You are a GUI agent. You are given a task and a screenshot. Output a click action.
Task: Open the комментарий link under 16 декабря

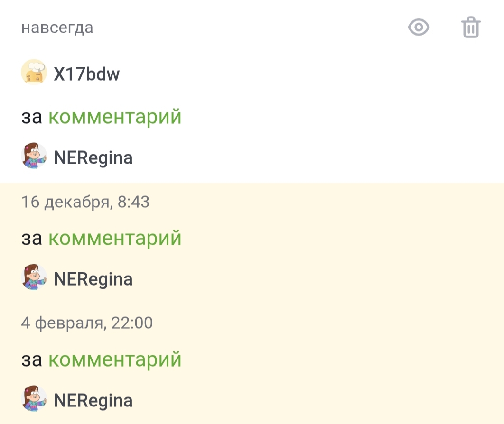pos(115,238)
